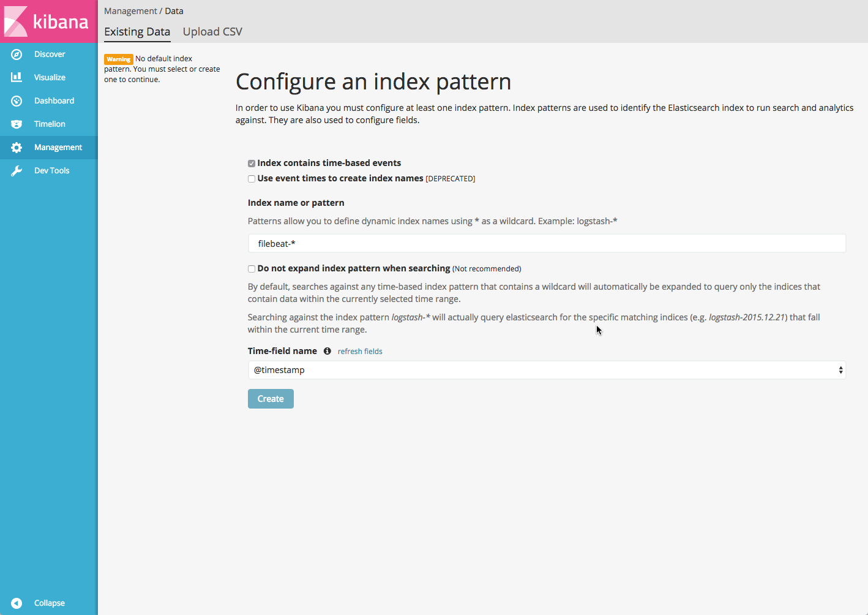This screenshot has height=615, width=868.
Task: Open the Discover menu label
Action: click(50, 55)
